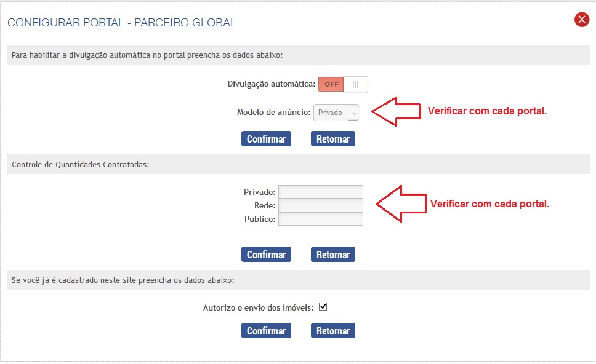Focus the Privado quantity input field
This screenshot has width=596, height=364.
point(320,192)
